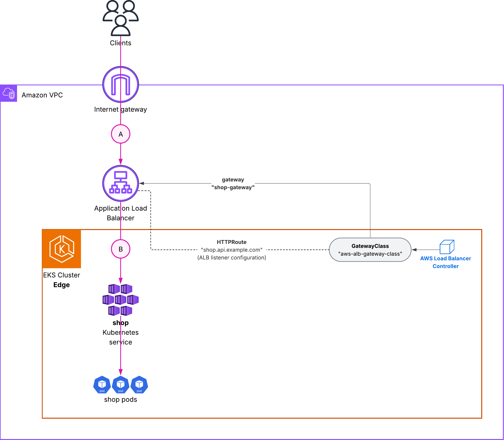Select the orange EKS Cluster icon
The image size is (504, 440).
[x=62, y=249]
